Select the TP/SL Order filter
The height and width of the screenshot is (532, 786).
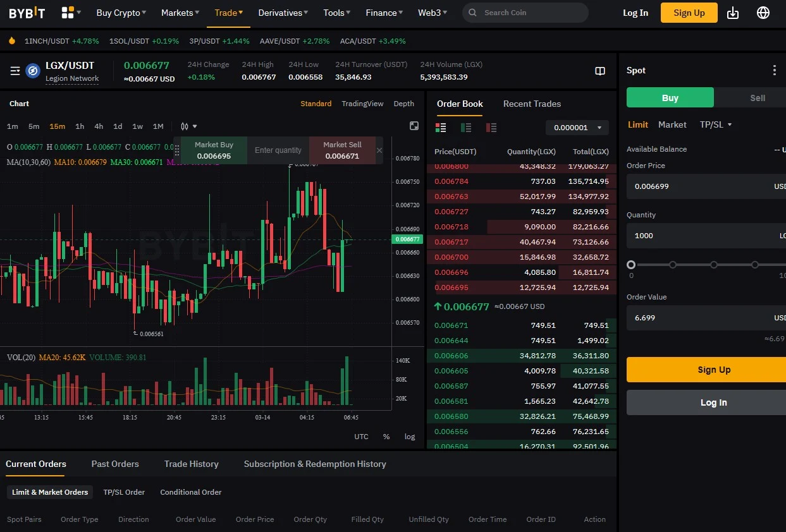pyautogui.click(x=124, y=492)
